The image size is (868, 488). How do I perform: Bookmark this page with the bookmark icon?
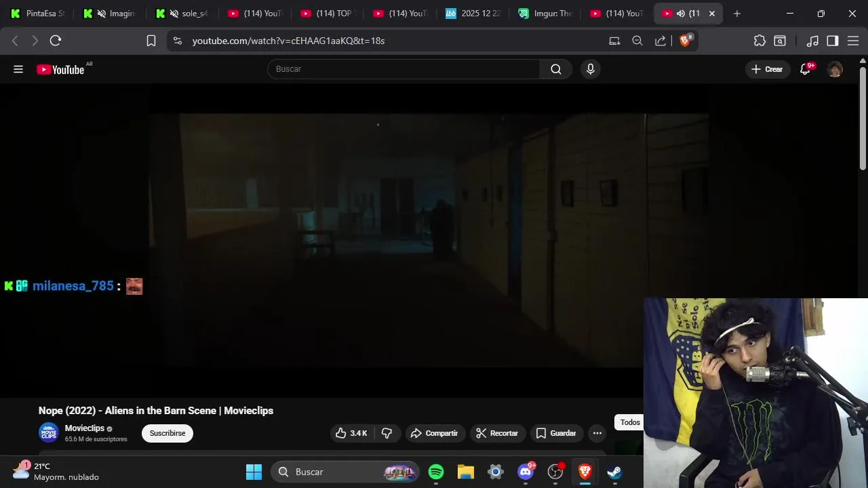click(151, 41)
